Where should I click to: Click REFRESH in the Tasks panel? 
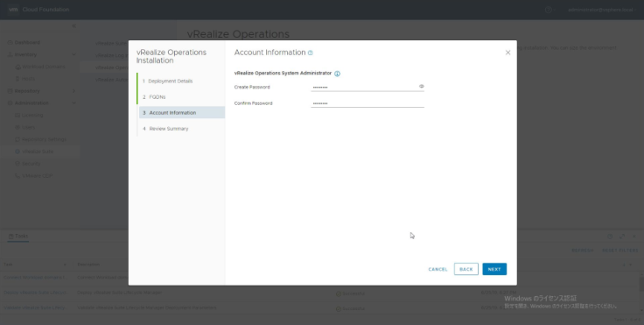pos(583,251)
